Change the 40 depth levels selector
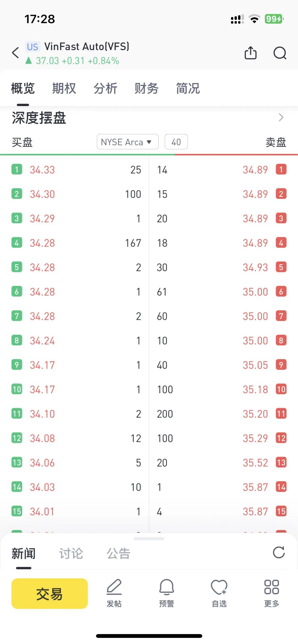 176,142
